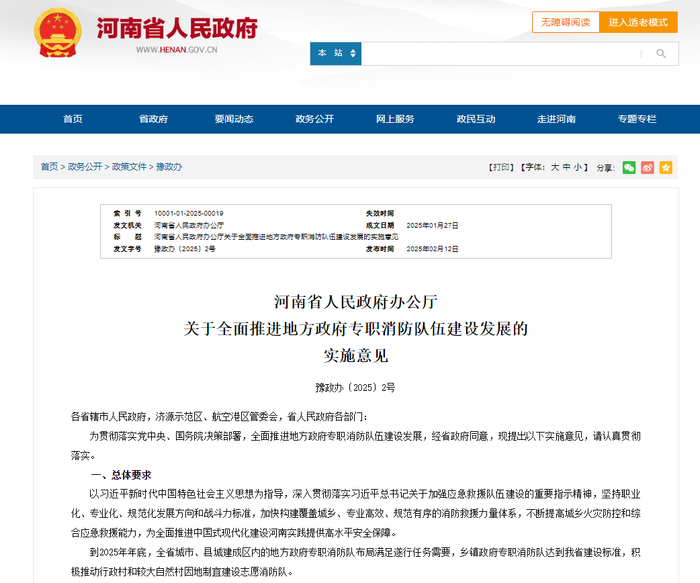Open the 省政府 navigation item
This screenshot has width=700, height=583.
(154, 119)
